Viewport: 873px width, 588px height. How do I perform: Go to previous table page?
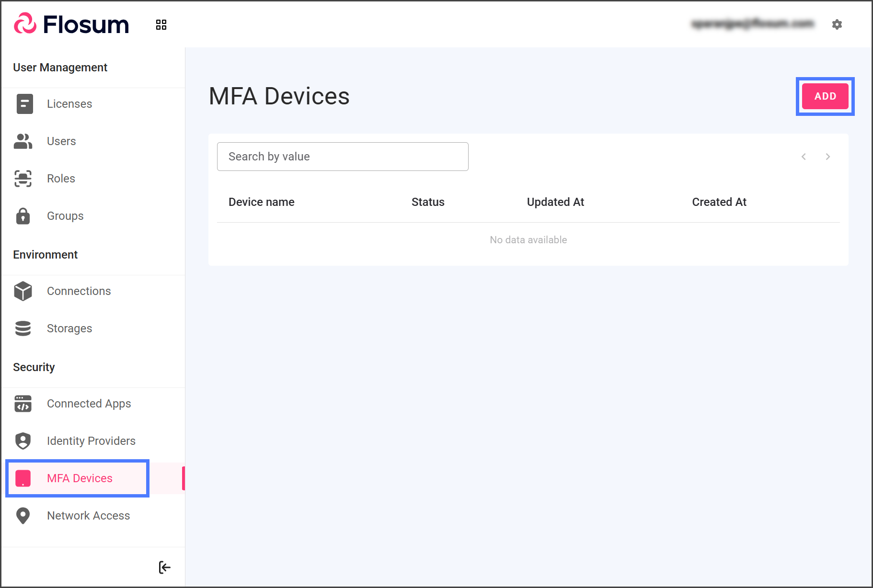click(x=804, y=157)
